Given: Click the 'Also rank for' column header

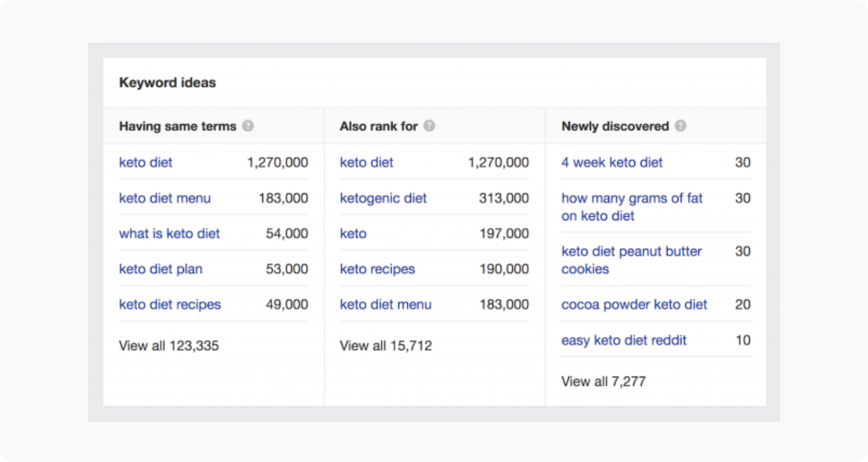Looking at the screenshot, I should point(379,126).
